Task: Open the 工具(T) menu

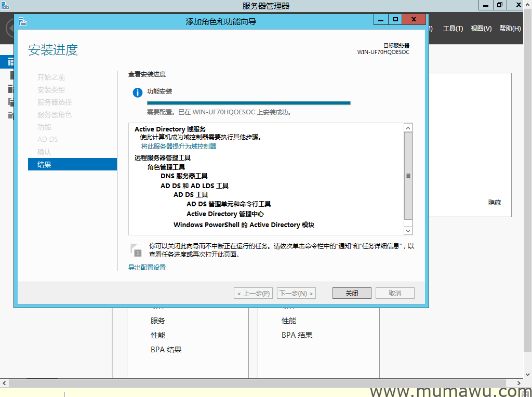Action: coord(453,29)
